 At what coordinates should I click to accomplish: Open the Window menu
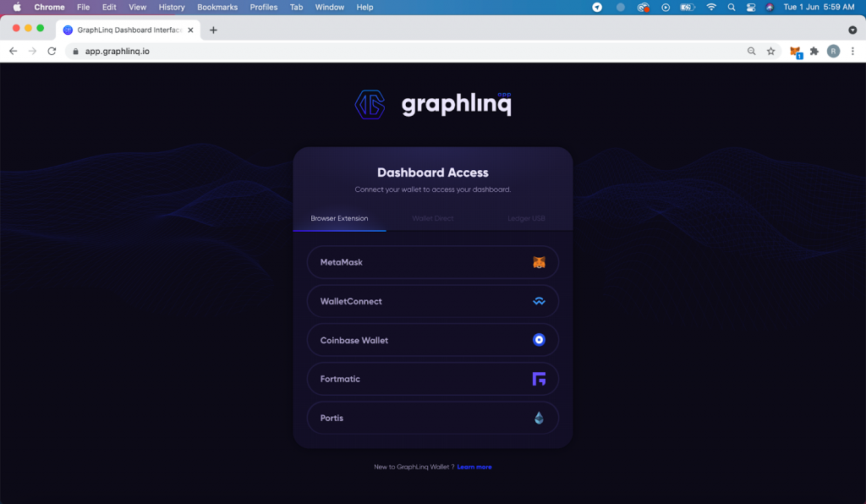pyautogui.click(x=330, y=7)
